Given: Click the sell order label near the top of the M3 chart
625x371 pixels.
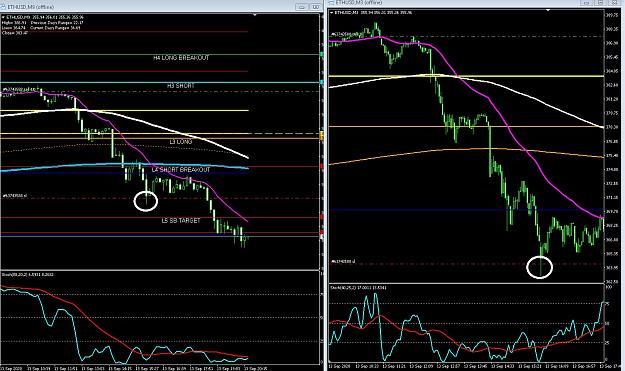Looking at the screenshot, I should click(x=347, y=35).
